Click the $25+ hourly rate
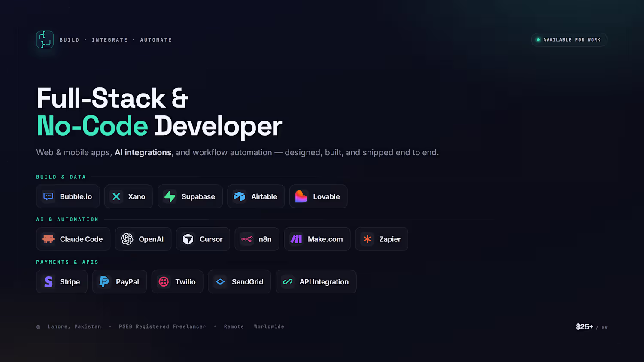 (584, 326)
